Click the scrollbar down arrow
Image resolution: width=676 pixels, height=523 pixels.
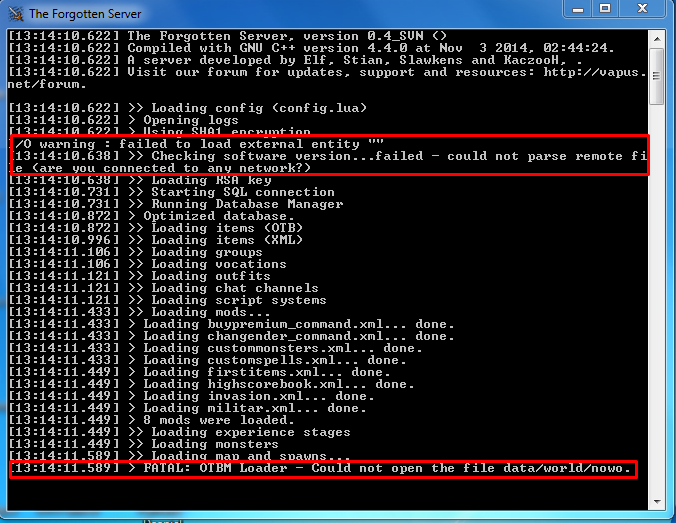(657, 501)
